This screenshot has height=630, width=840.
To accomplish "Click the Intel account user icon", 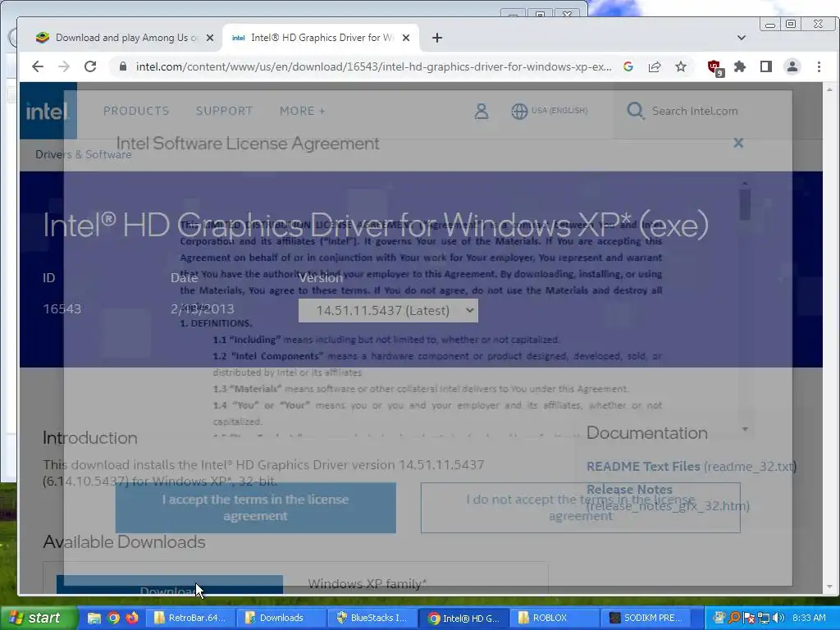I will coord(481,111).
